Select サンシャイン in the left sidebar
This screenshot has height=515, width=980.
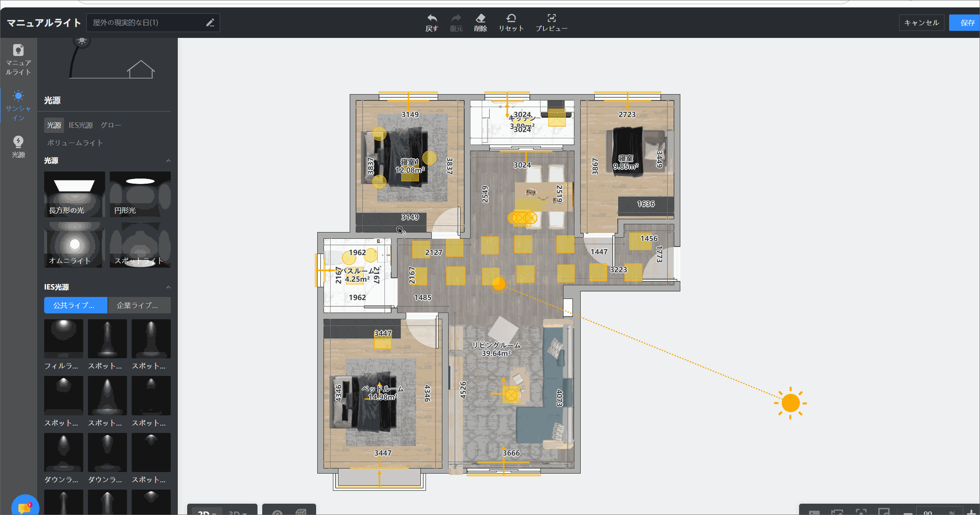tap(18, 106)
